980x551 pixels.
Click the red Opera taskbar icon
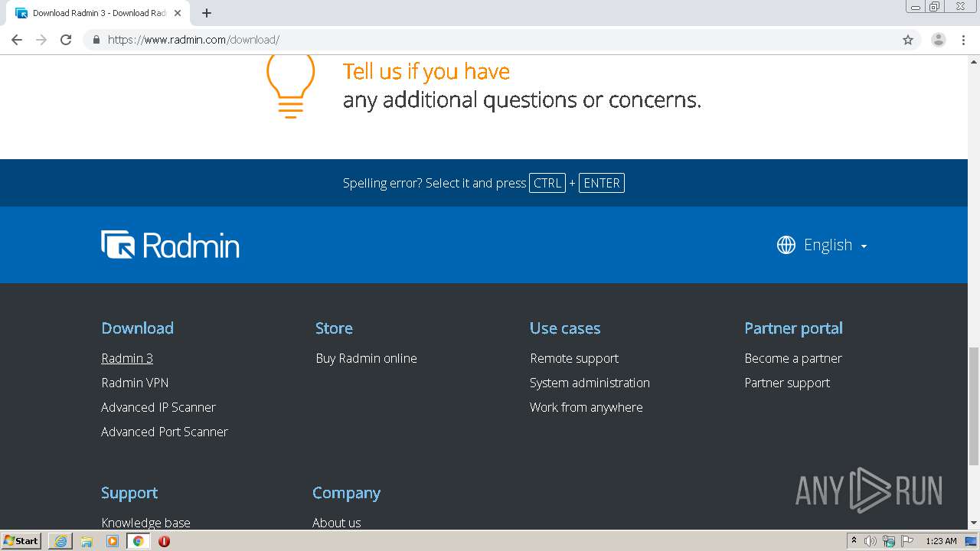[x=164, y=541]
